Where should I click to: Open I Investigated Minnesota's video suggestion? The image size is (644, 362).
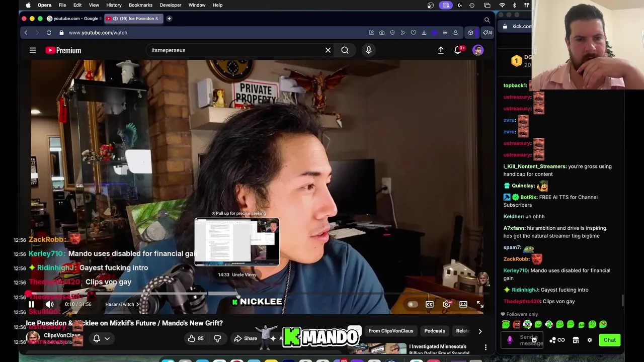(x=439, y=348)
